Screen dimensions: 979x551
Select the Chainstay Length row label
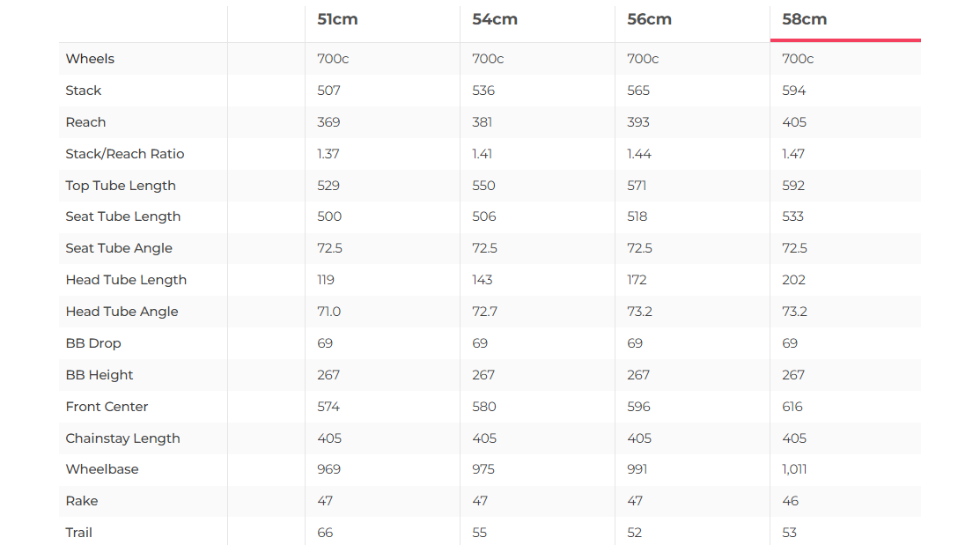point(123,438)
